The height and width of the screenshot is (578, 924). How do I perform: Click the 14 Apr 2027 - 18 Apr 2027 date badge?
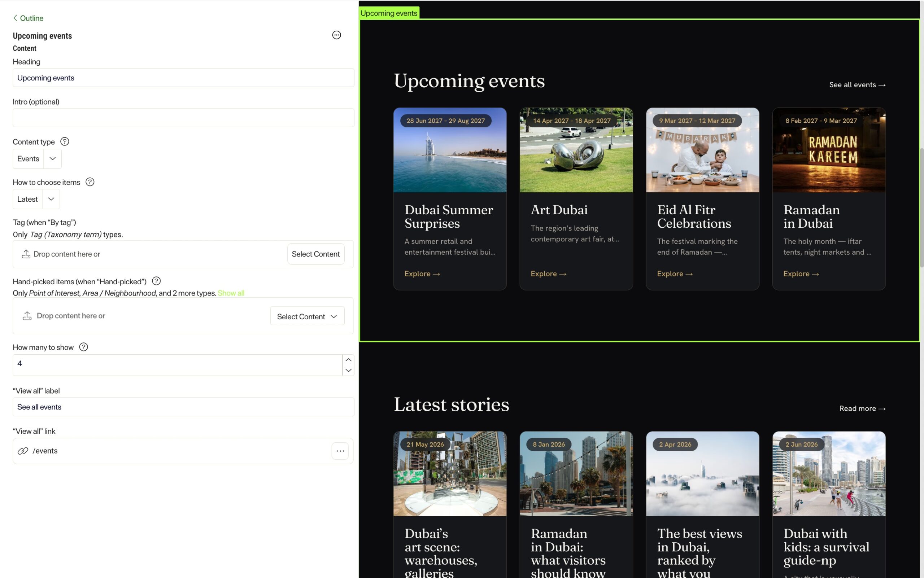(572, 121)
